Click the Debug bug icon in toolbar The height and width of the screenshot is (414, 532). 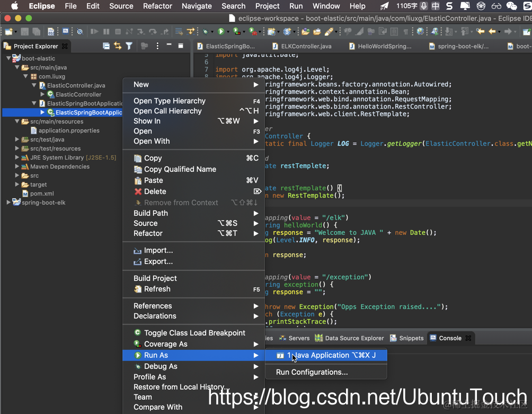205,32
